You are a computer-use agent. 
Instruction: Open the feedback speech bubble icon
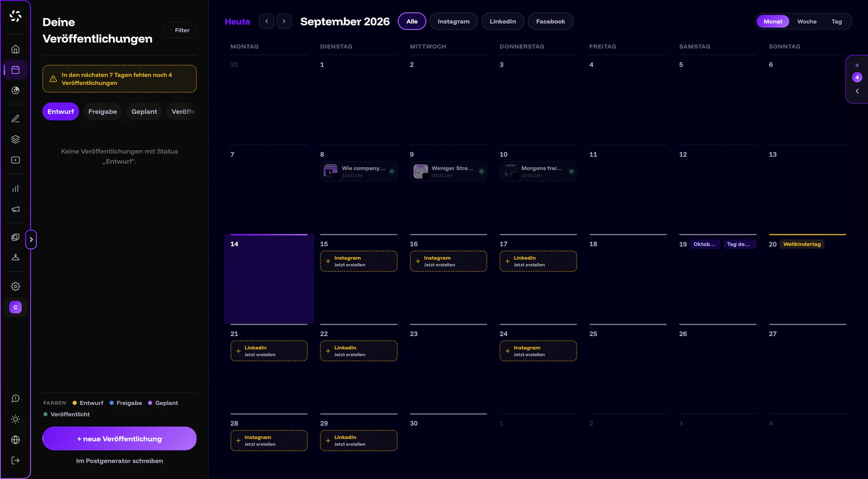[x=16, y=398]
